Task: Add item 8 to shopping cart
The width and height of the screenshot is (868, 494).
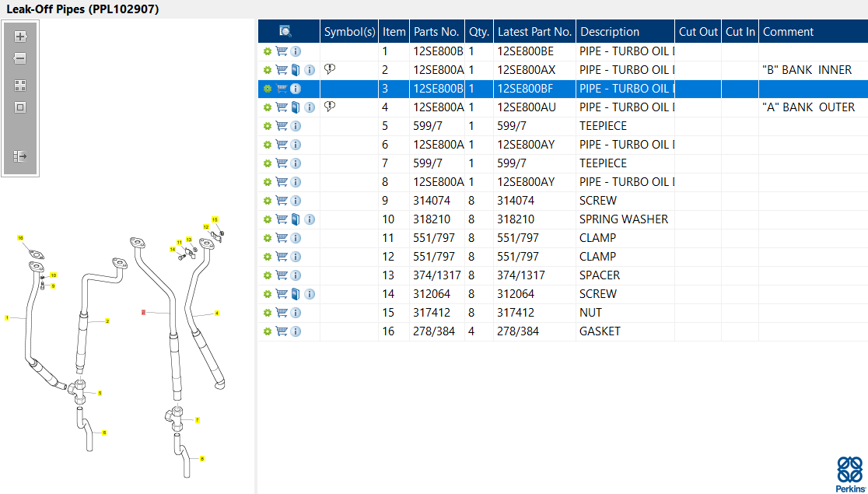Action: (x=282, y=181)
